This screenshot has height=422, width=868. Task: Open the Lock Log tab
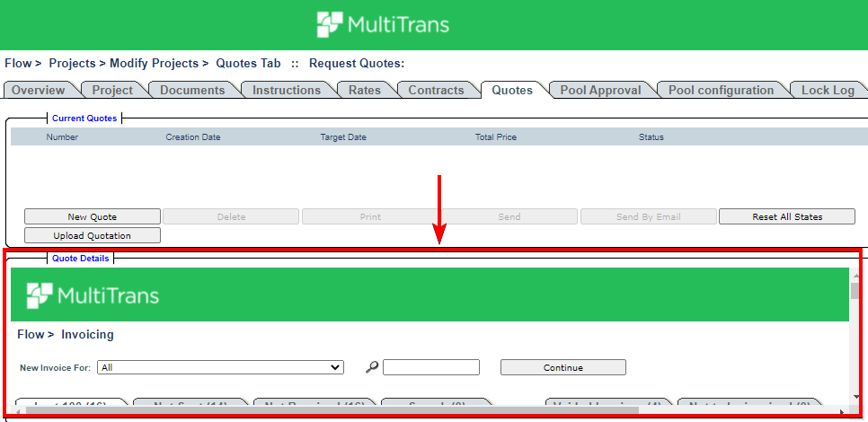pos(827,90)
